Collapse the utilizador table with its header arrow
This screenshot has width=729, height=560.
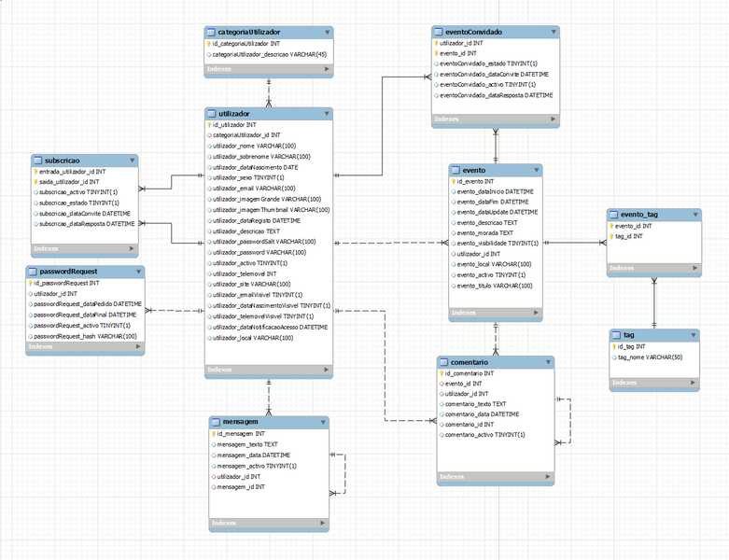coord(325,113)
